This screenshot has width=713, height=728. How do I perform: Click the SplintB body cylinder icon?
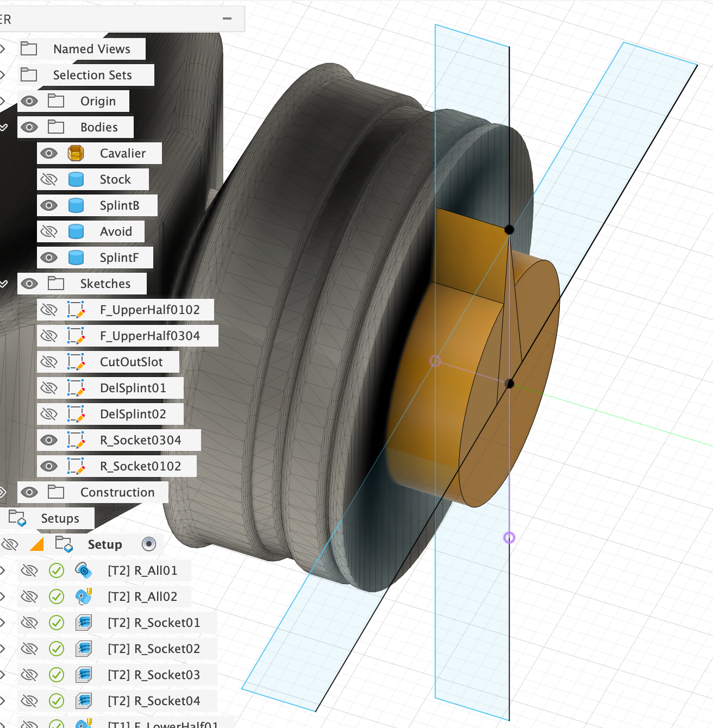pos(76,205)
